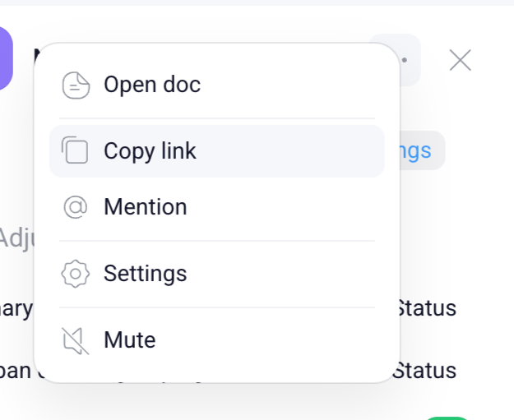Click the Copy link overlapping-squares icon

coord(76,151)
